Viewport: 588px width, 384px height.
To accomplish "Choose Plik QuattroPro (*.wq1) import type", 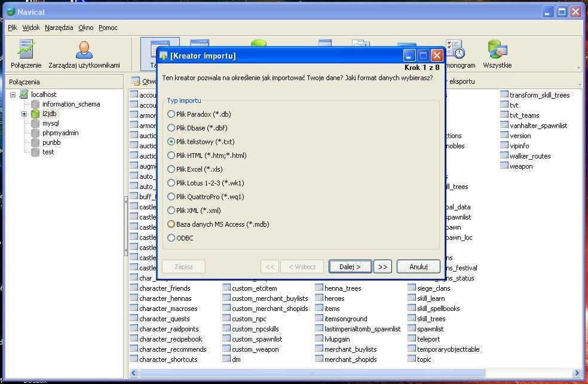I will (171, 197).
